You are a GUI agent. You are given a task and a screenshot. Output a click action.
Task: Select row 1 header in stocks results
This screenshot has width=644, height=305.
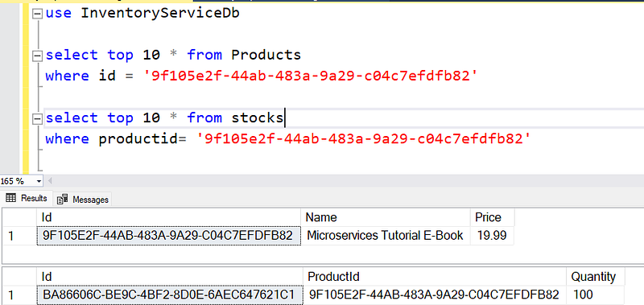click(x=19, y=295)
